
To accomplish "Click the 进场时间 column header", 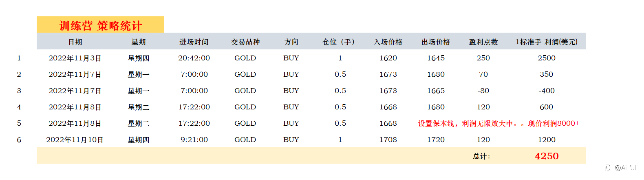I will 194,42.
